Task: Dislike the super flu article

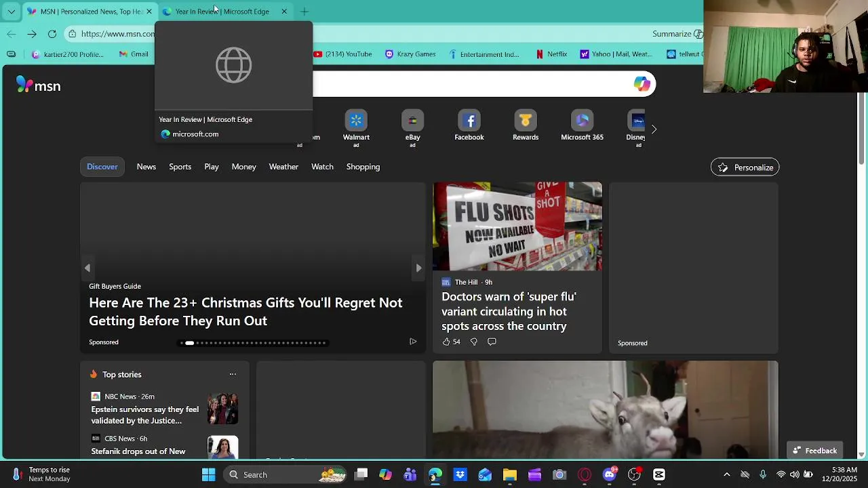Action: click(474, 342)
